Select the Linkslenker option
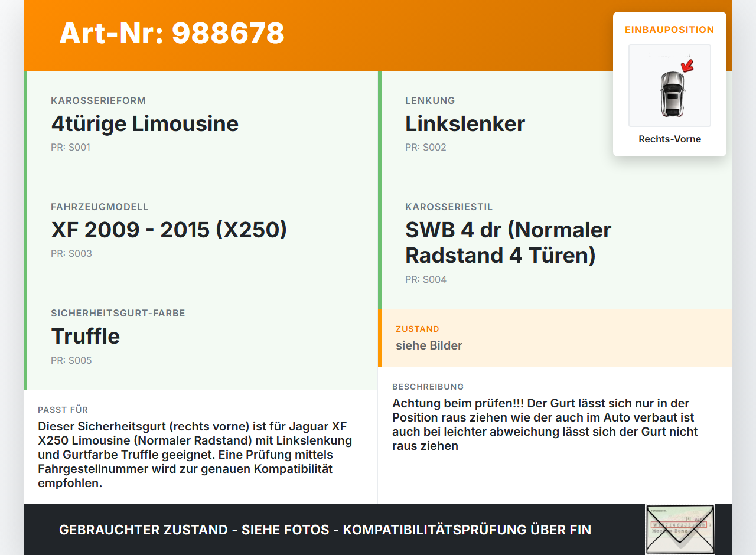Image resolution: width=756 pixels, height=555 pixels. pyautogui.click(x=464, y=124)
